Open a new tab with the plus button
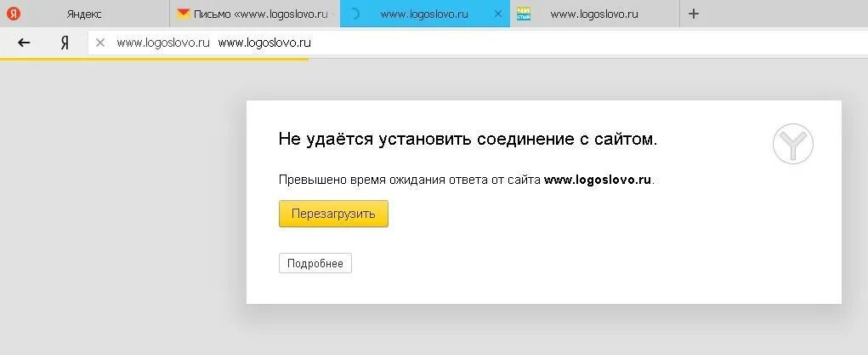The height and width of the screenshot is (355, 868). 693,14
